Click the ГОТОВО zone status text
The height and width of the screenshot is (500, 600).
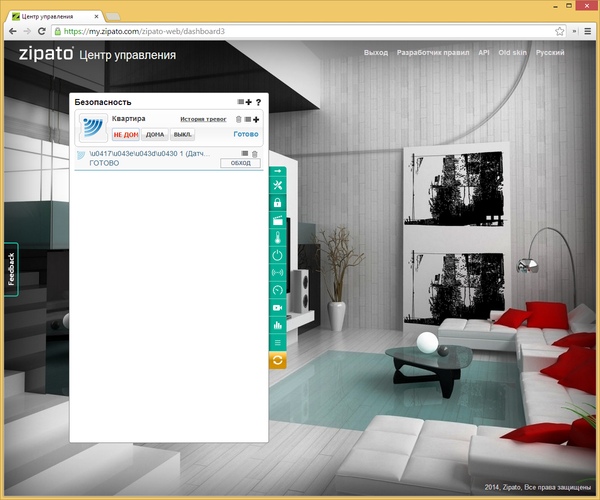pyautogui.click(x=104, y=163)
